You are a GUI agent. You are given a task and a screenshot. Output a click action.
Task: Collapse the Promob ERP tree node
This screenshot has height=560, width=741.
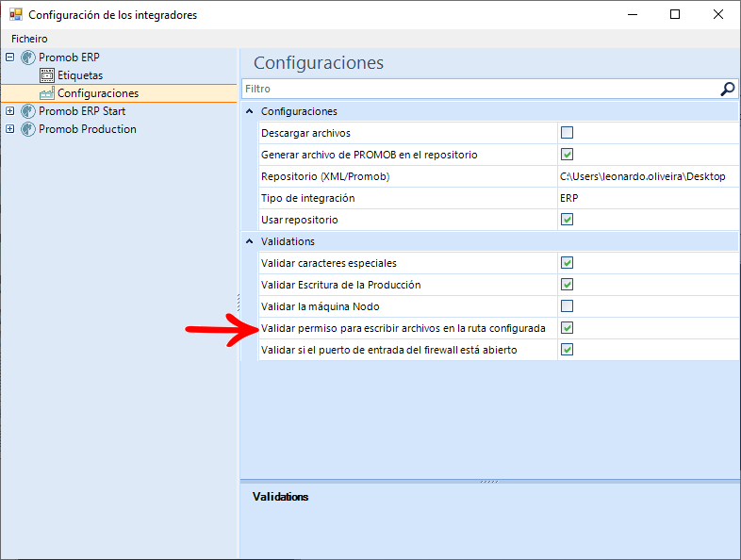10,58
